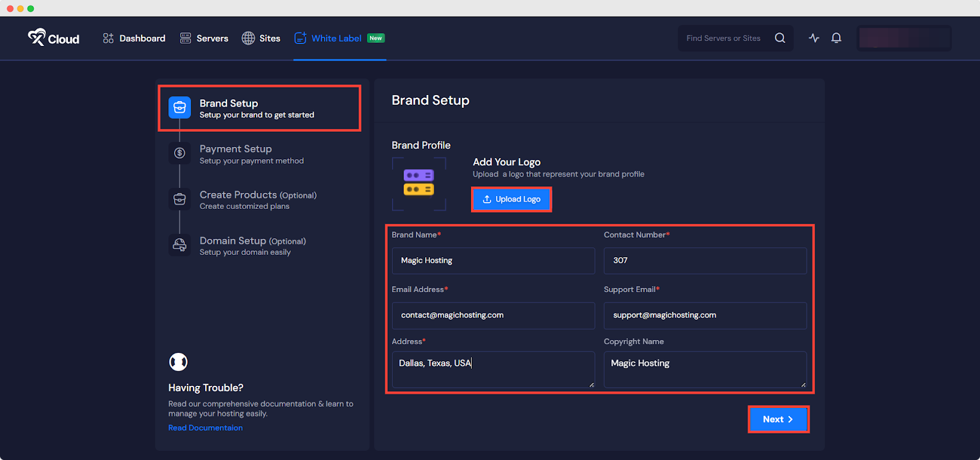
Task: Go to the Servers page
Action: 204,38
